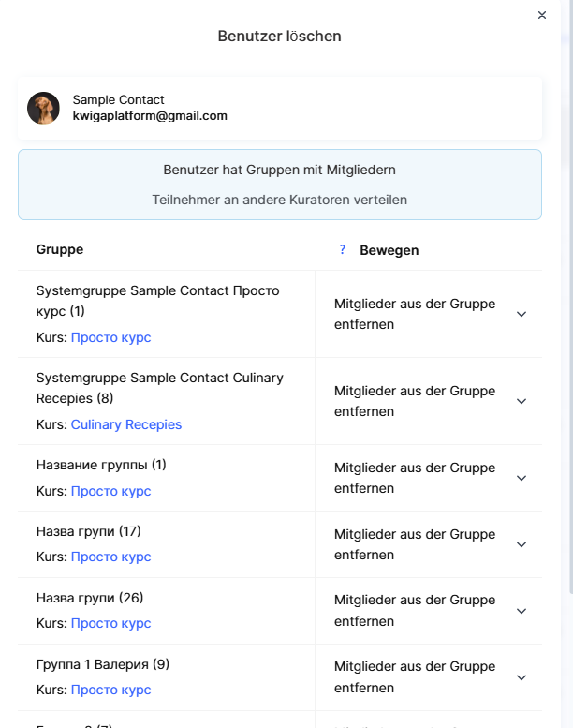
Task: Open Просто курс link under Назва групи (17)
Action: [110, 557]
